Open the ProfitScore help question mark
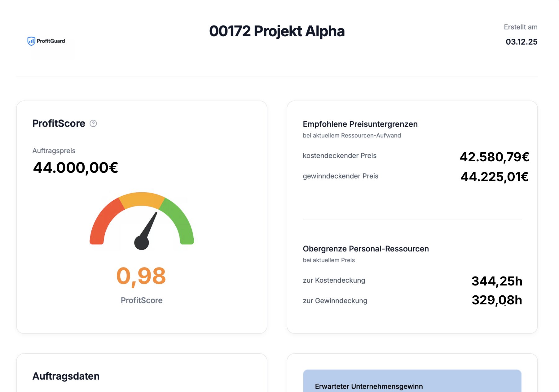Image resolution: width=559 pixels, height=392 pixels. pyautogui.click(x=93, y=124)
